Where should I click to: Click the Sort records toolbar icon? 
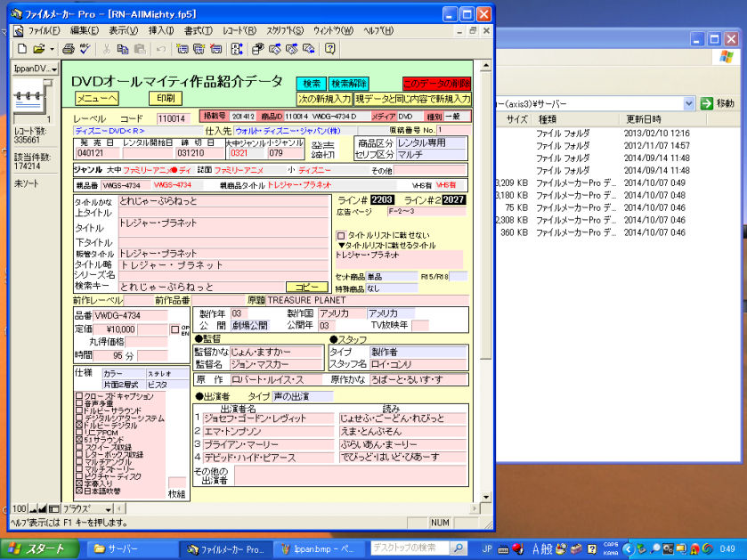coord(237,49)
